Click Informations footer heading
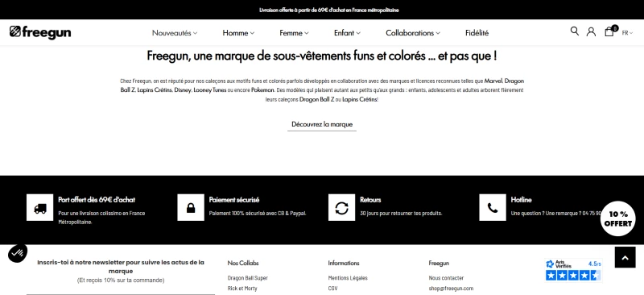 (344, 263)
